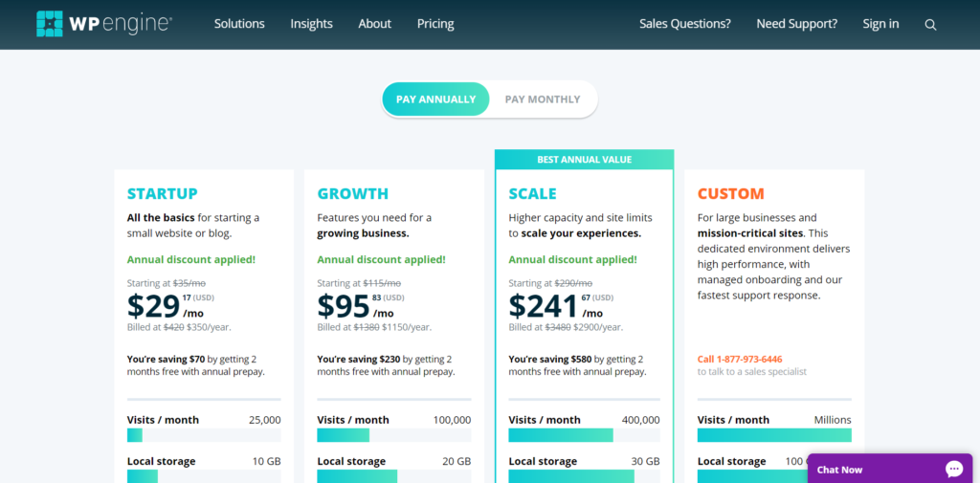Viewport: 980px width, 483px height.
Task: Click the 25,000 visits value
Action: pos(264,420)
